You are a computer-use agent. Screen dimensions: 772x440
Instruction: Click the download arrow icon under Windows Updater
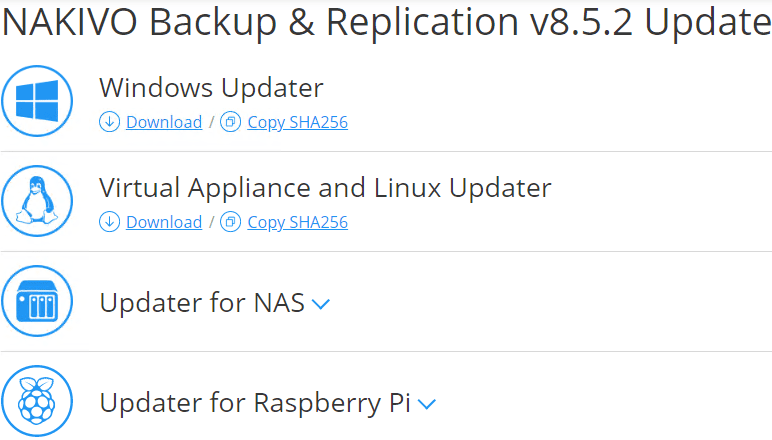point(109,122)
